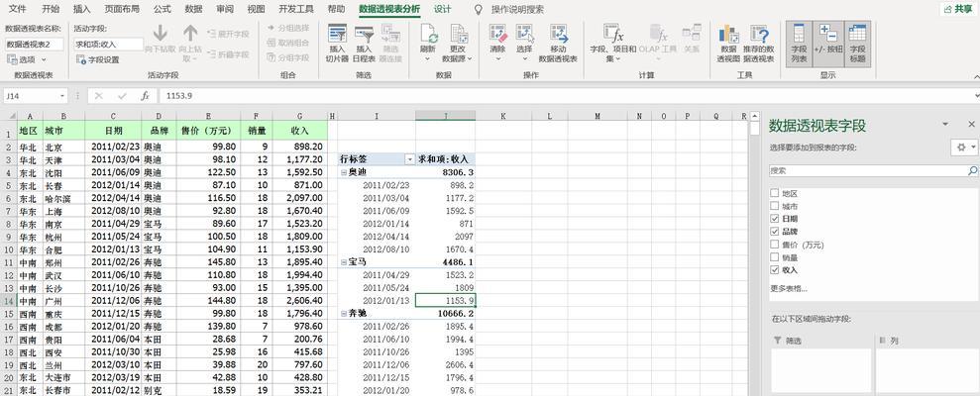The width and height of the screenshot is (980, 396).
Task: Click the lightbulb 操作说明搜索 icon
Action: [x=479, y=9]
